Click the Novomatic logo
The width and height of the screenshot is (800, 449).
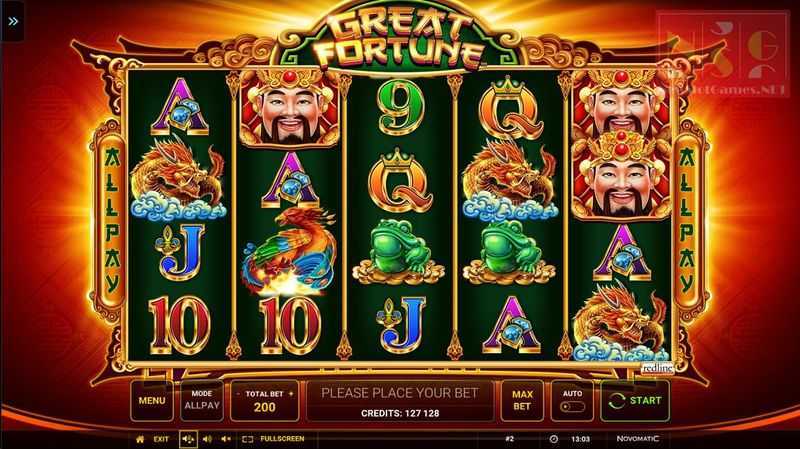click(637, 439)
